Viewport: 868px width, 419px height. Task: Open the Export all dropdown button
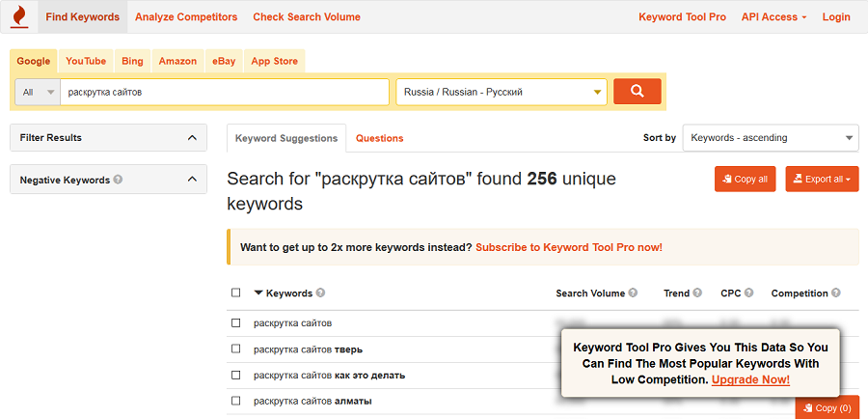pyautogui.click(x=822, y=179)
